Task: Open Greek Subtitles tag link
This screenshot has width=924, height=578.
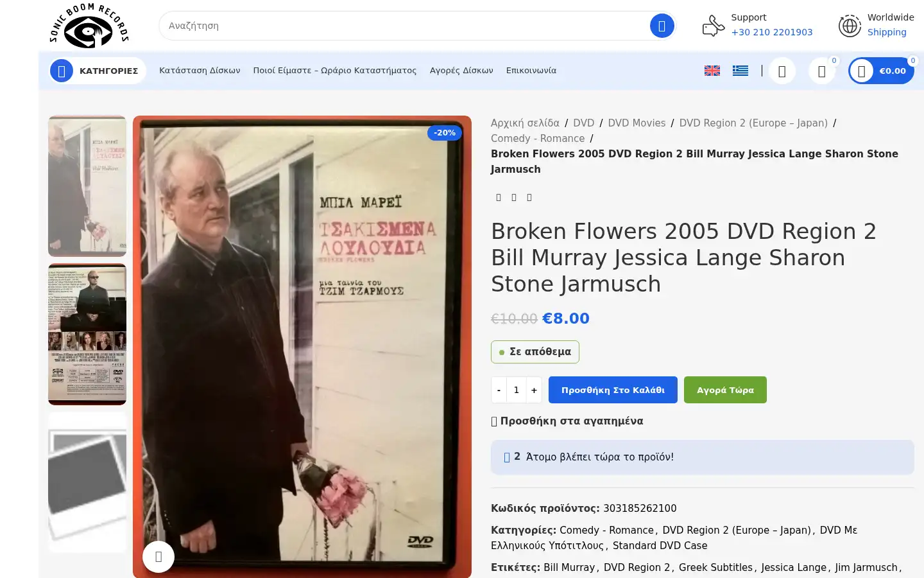Action: pyautogui.click(x=715, y=567)
